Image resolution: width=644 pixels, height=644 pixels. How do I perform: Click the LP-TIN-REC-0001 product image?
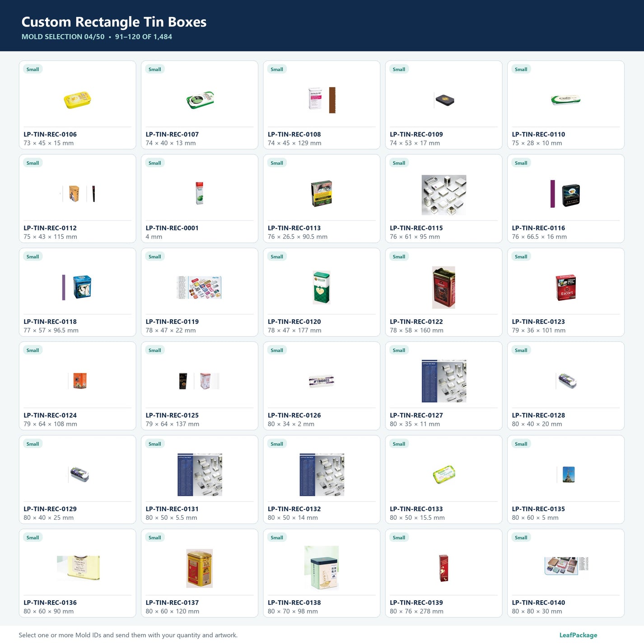[x=200, y=194]
